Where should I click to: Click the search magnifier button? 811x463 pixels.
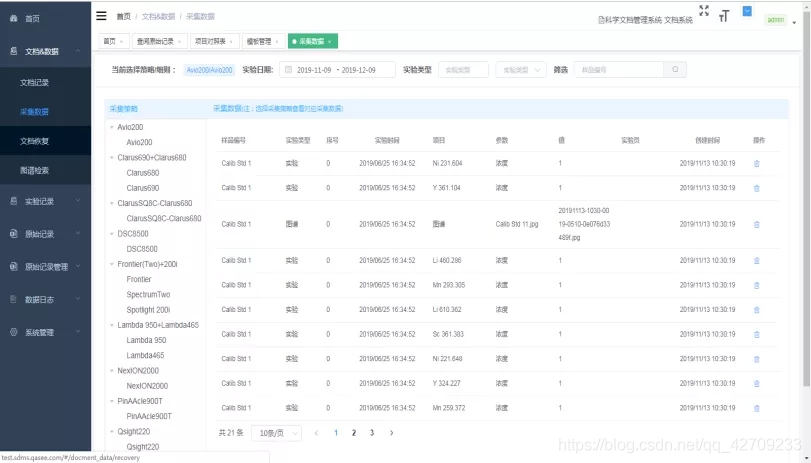[x=675, y=69]
